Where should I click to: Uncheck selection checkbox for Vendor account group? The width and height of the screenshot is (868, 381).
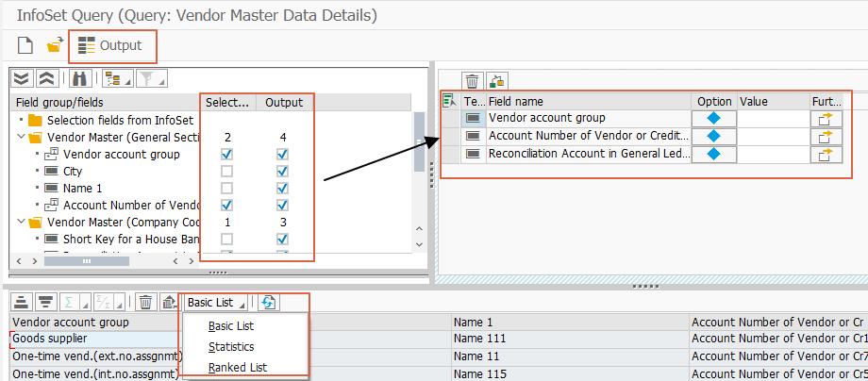226,154
